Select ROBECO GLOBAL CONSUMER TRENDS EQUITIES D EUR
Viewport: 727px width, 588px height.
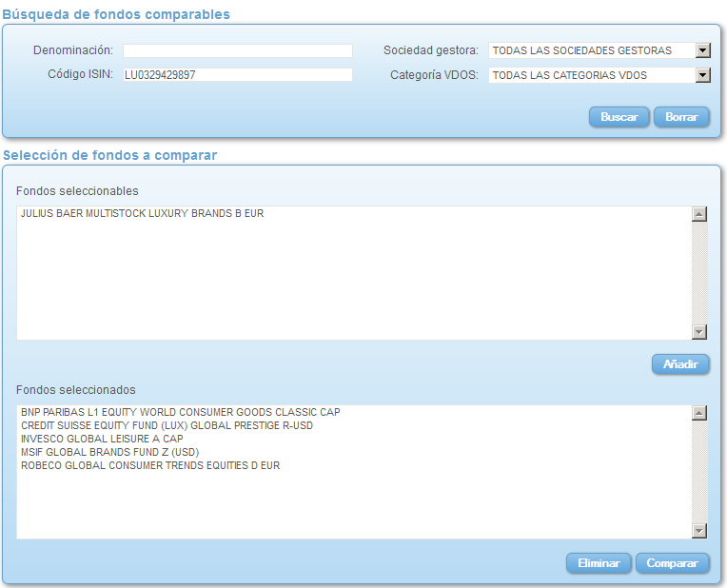tap(150, 465)
